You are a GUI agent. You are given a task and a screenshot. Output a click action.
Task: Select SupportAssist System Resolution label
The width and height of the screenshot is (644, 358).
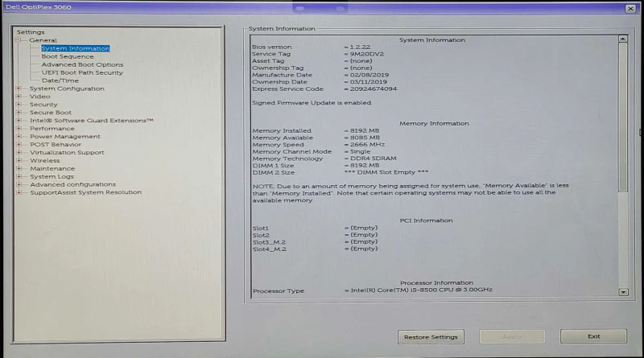[86, 192]
